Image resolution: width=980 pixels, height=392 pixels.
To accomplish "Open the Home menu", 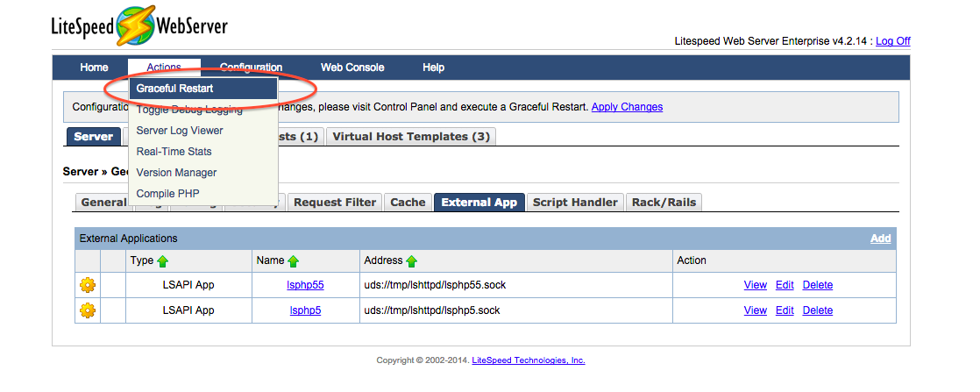I will (94, 68).
